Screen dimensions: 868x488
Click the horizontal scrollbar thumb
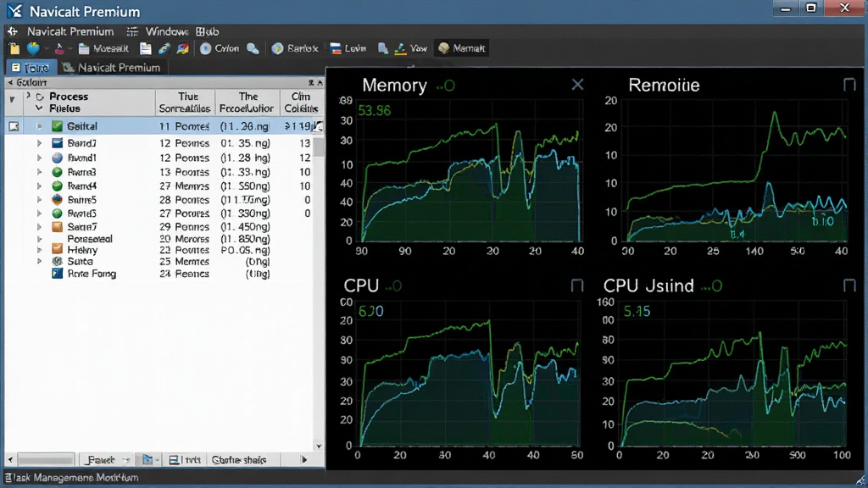coord(46,460)
